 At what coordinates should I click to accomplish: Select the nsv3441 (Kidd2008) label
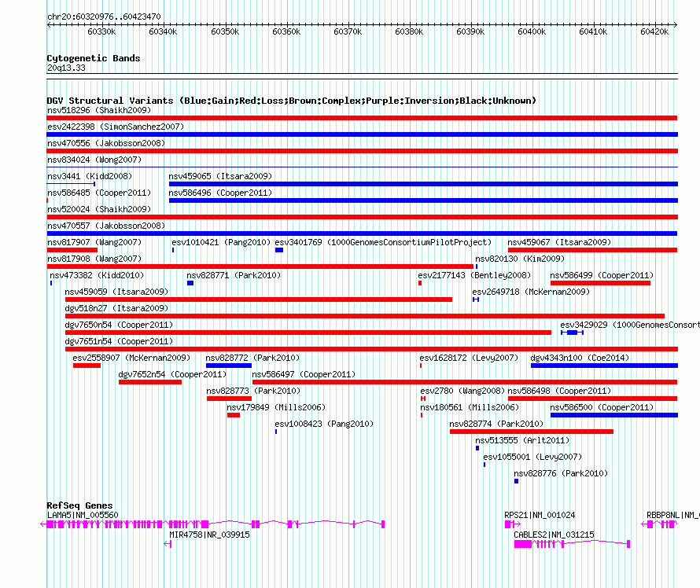tap(90, 176)
